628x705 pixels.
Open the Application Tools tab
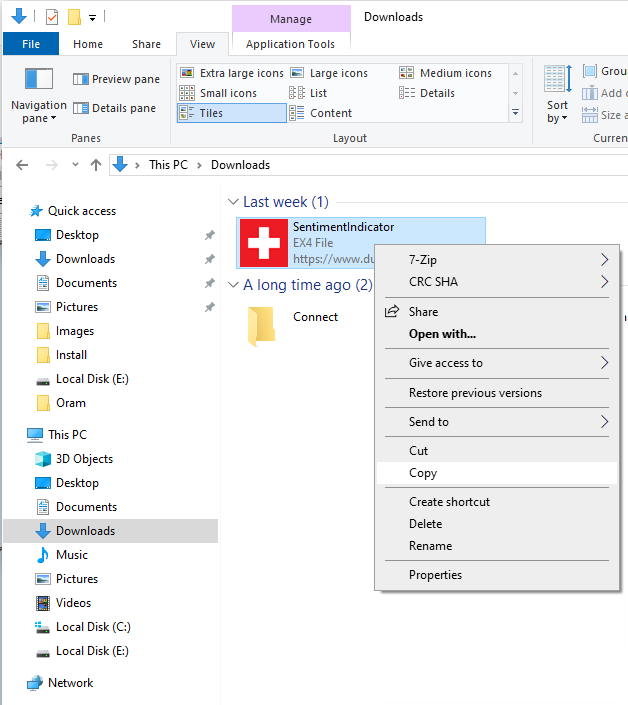pyautogui.click(x=290, y=44)
